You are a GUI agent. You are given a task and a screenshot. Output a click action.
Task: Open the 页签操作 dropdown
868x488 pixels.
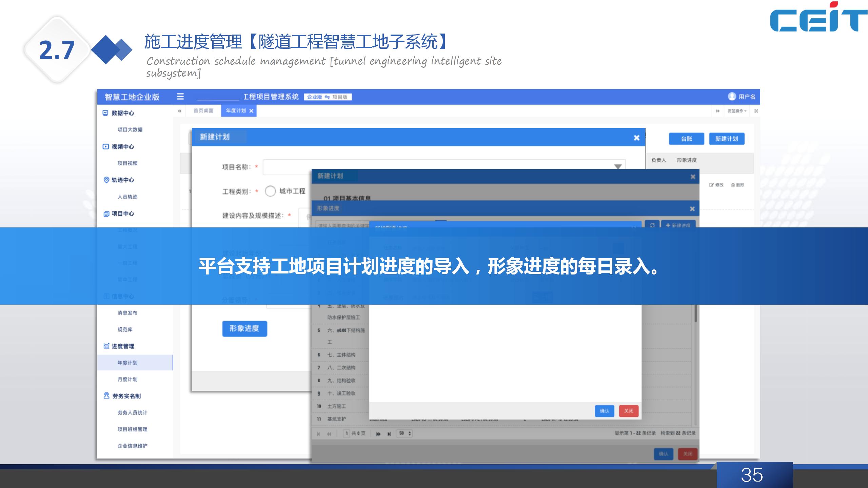point(737,111)
